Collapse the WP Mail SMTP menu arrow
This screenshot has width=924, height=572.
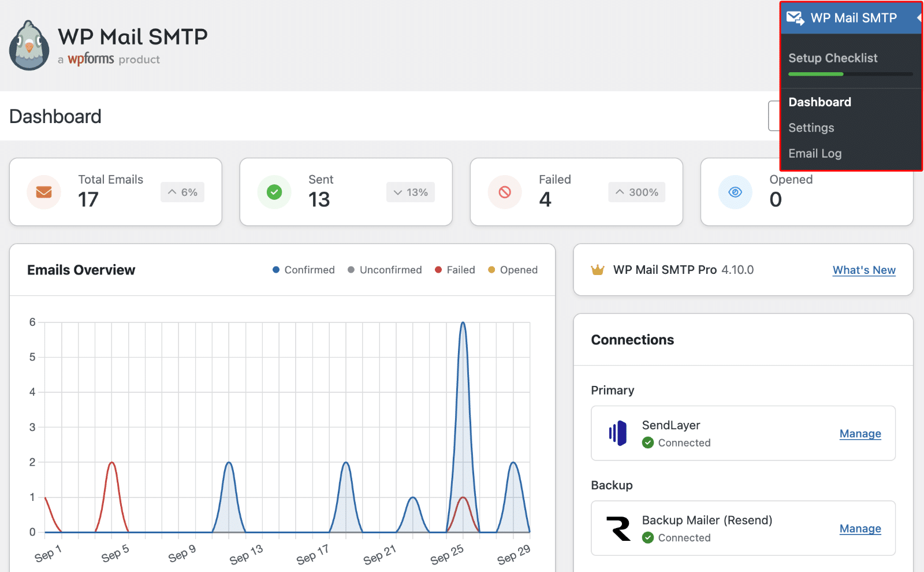coord(918,18)
